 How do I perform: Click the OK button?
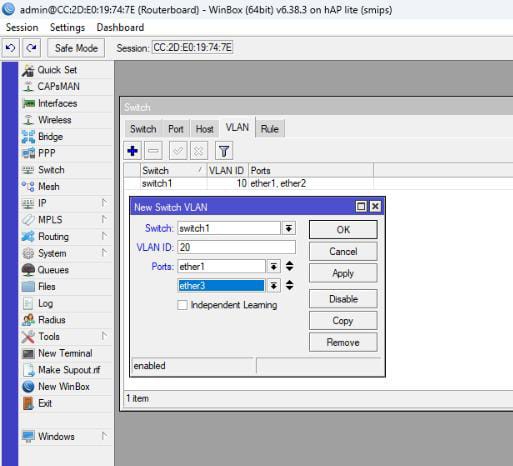click(343, 230)
